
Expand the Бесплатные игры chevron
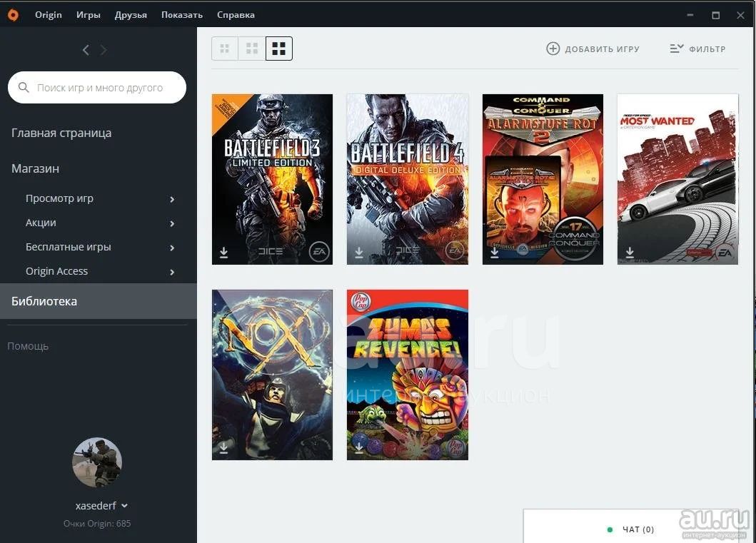pyautogui.click(x=172, y=248)
